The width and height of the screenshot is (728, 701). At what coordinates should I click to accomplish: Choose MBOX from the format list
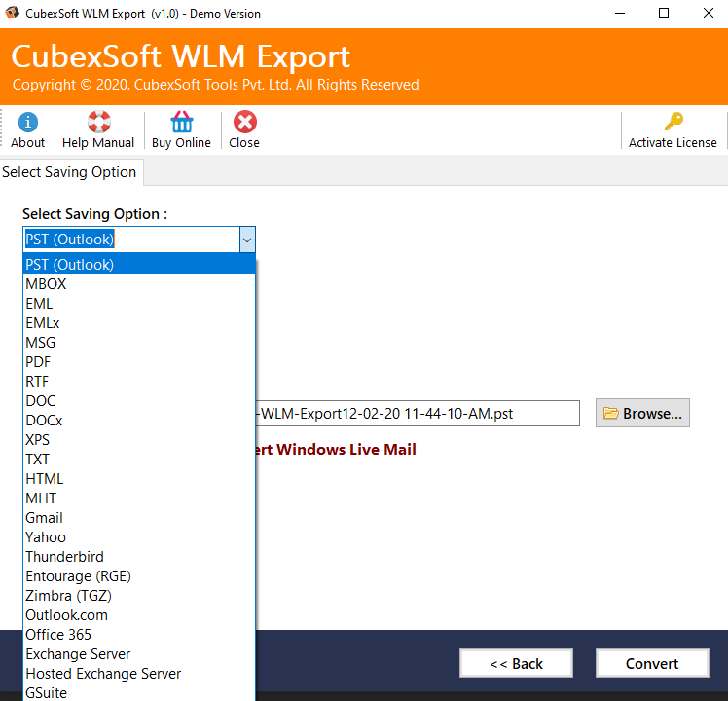[x=47, y=284]
